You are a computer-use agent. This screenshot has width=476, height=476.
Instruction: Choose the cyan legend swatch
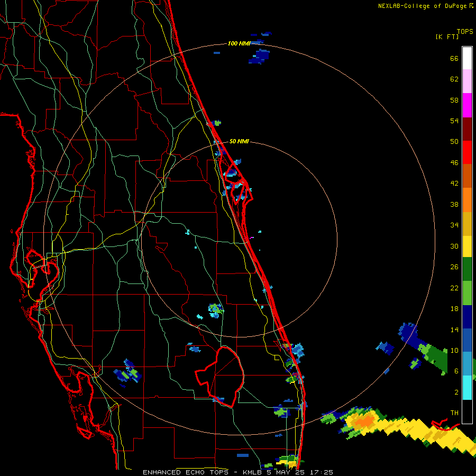click(467, 388)
